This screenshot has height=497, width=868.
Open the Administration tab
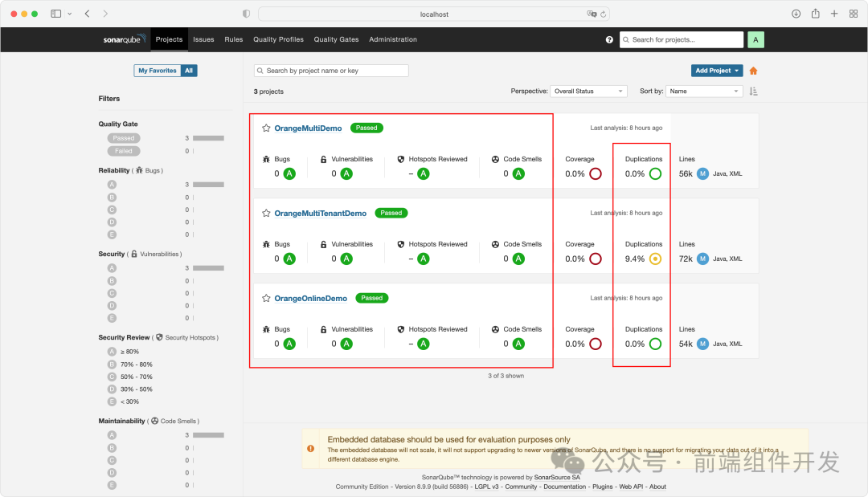click(x=393, y=40)
